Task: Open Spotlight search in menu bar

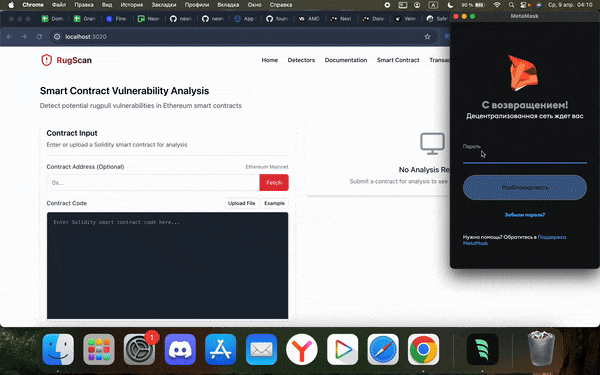Action: [511, 5]
